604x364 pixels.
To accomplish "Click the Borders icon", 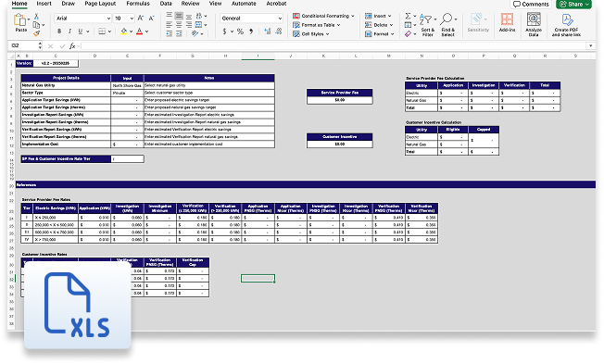I will point(102,31).
